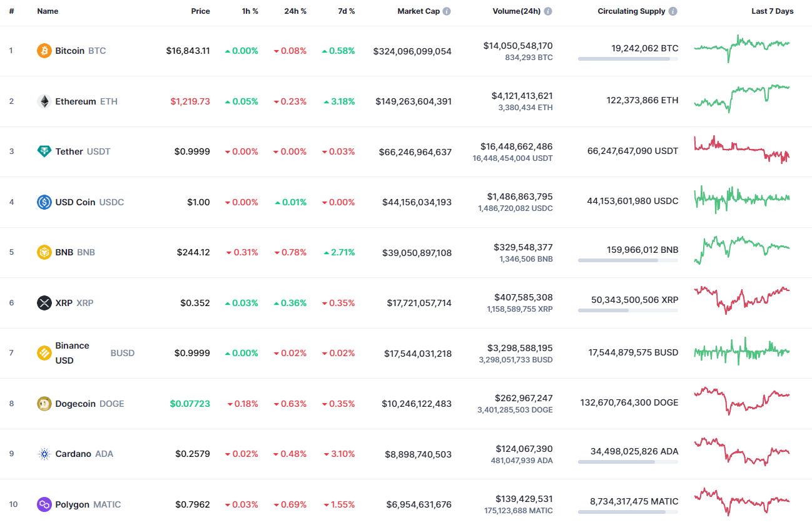Click the Ethereum coin logo

[x=43, y=101]
